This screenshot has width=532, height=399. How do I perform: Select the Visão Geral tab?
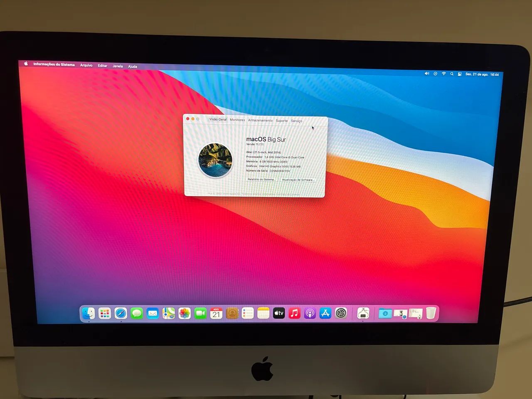click(x=218, y=119)
